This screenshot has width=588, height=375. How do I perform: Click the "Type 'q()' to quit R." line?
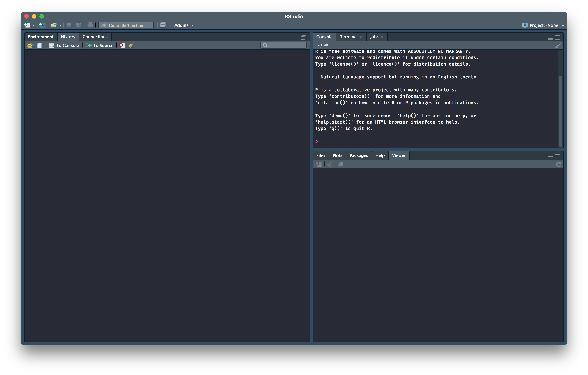click(x=344, y=129)
